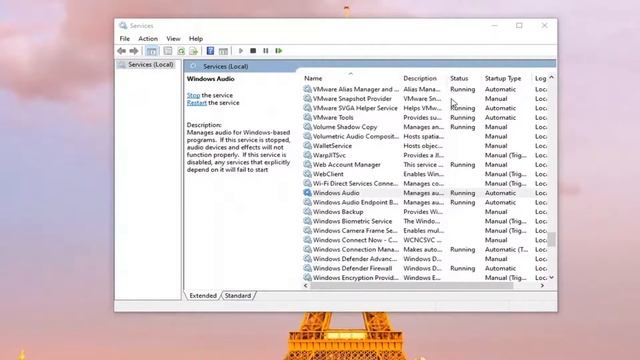The height and width of the screenshot is (360, 640).
Task: Click the Export List toolbar icon
Action: click(193, 51)
